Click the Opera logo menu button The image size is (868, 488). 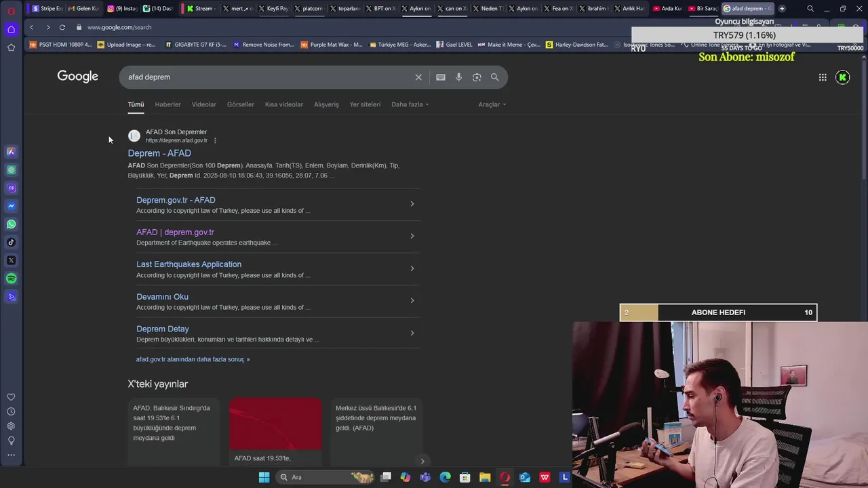[11, 10]
